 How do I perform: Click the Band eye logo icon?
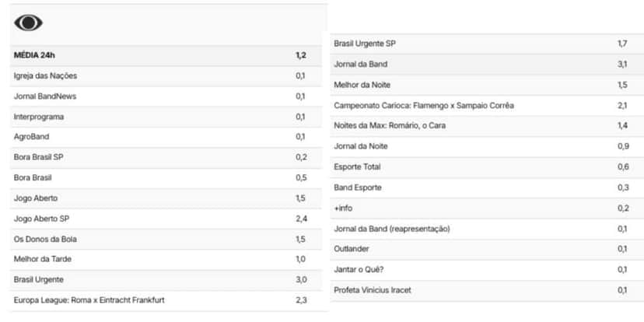coord(28,23)
